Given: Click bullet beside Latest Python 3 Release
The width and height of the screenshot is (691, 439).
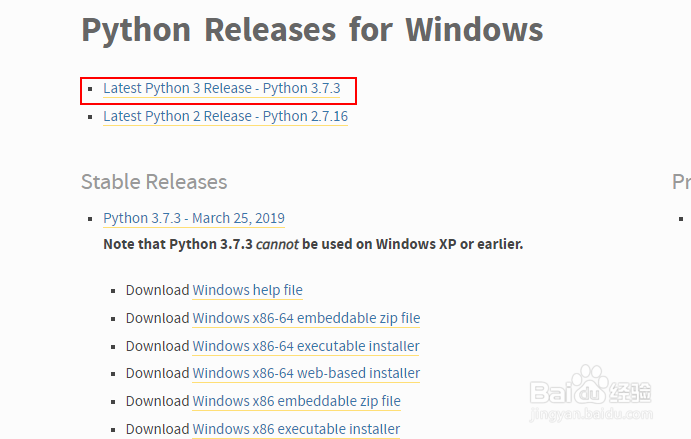Looking at the screenshot, I should tap(88, 89).
